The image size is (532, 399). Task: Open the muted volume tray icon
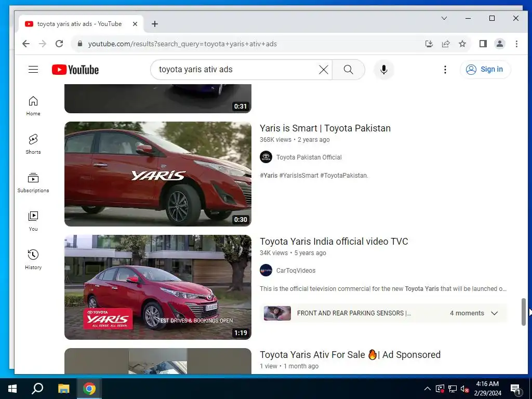click(464, 389)
